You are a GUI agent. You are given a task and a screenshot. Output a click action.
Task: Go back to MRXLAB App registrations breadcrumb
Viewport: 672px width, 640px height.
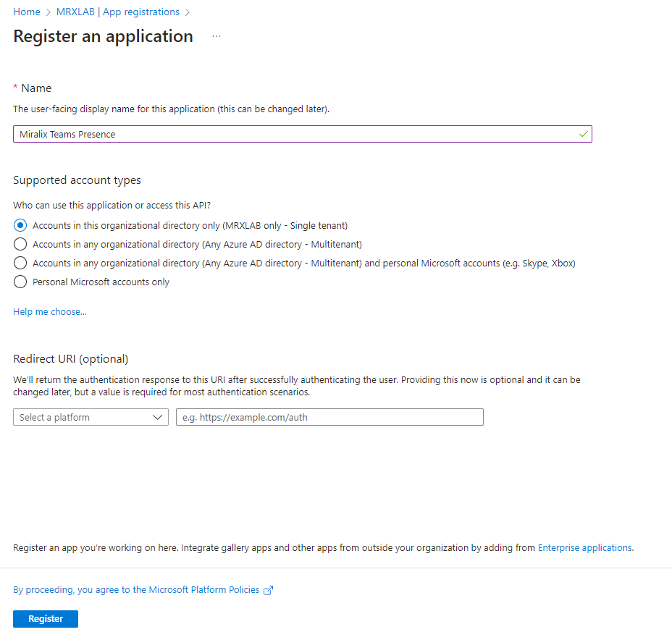118,12
